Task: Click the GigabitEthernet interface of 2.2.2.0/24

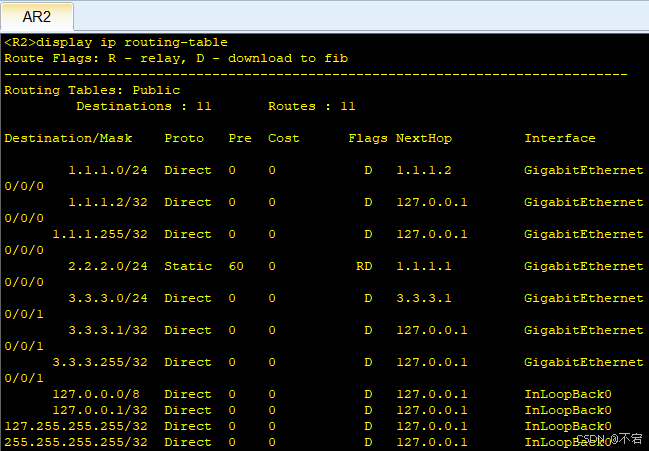Action: (584, 266)
